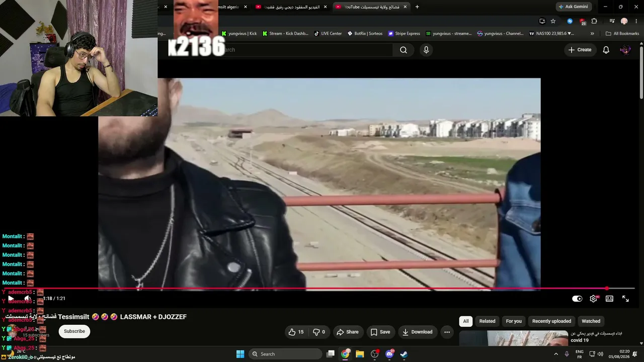Viewport: 644px width, 362px height.
Task: Close the active YouTube tab
Action: (x=405, y=7)
